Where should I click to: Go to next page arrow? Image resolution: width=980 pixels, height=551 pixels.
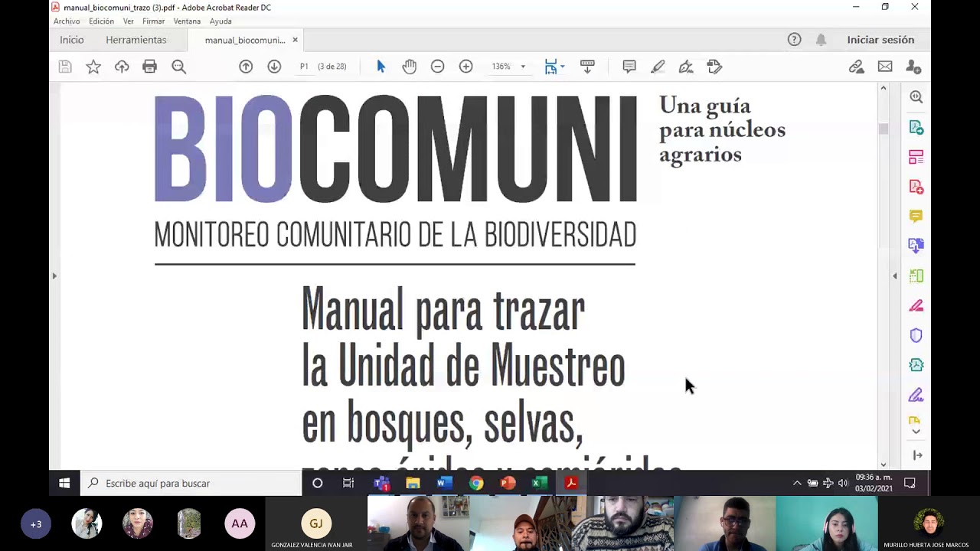pos(274,67)
